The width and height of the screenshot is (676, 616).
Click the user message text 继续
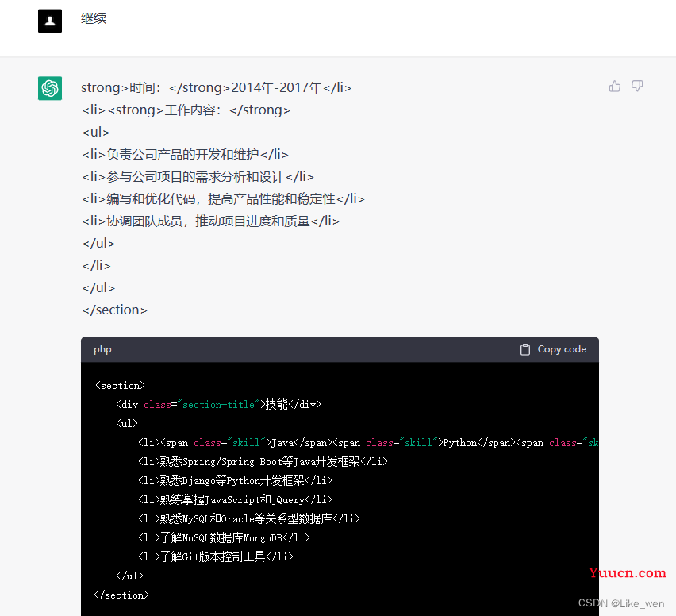point(94,18)
